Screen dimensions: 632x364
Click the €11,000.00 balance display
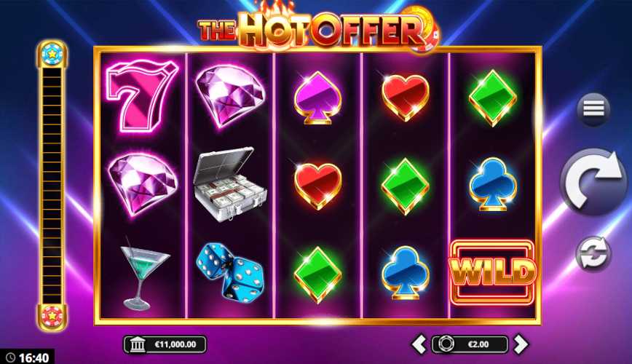click(x=165, y=344)
